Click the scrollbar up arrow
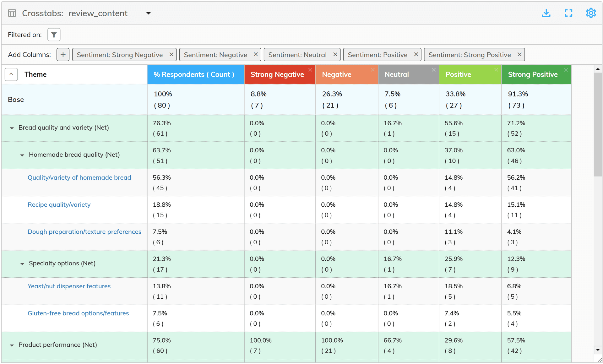 click(x=598, y=69)
